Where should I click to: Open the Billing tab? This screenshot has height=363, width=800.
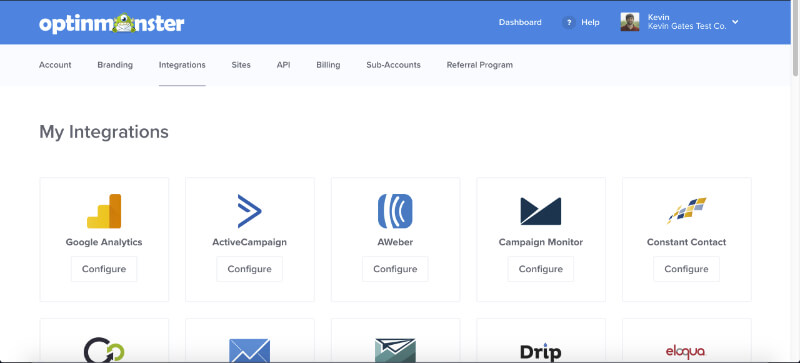click(328, 65)
